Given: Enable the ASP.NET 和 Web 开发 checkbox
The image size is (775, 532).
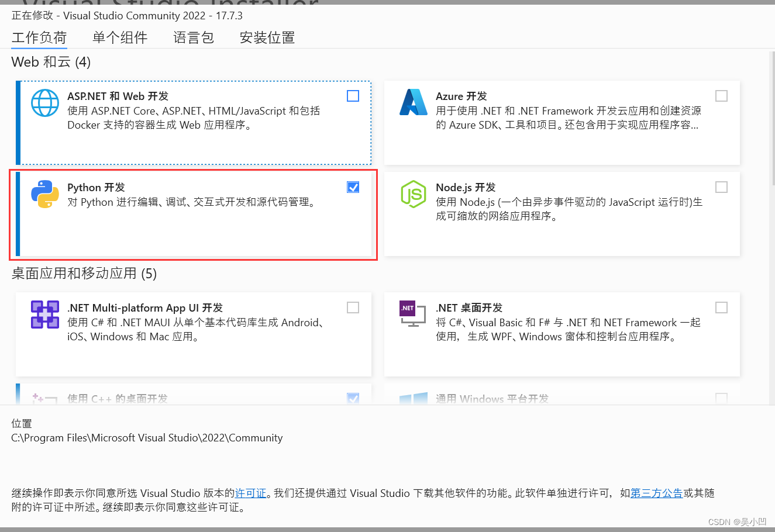Looking at the screenshot, I should pyautogui.click(x=353, y=96).
